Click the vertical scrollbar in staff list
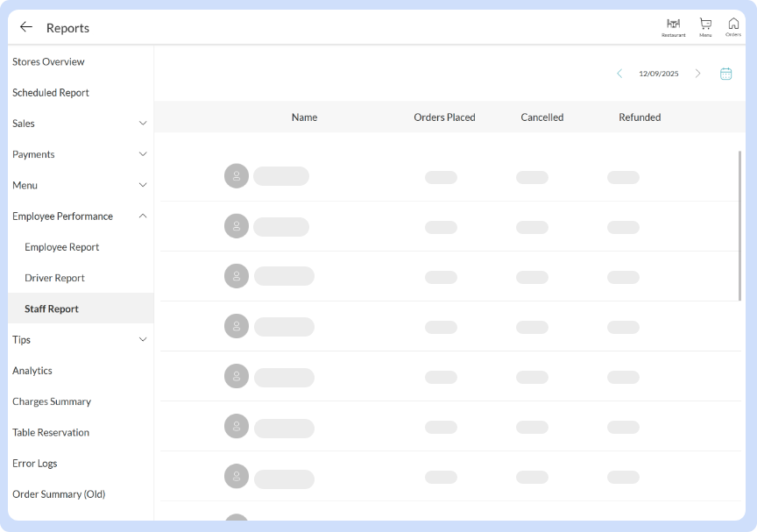 coord(740,225)
